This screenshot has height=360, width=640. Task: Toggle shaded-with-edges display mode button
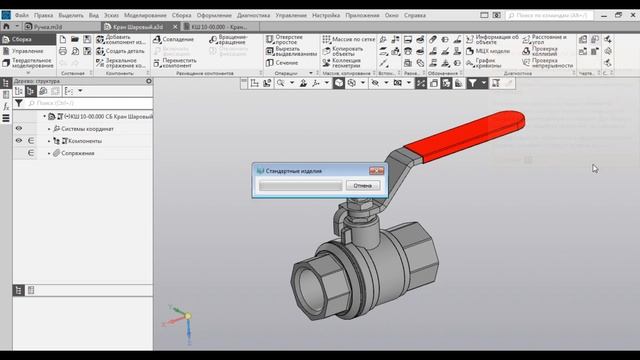[x=339, y=83]
